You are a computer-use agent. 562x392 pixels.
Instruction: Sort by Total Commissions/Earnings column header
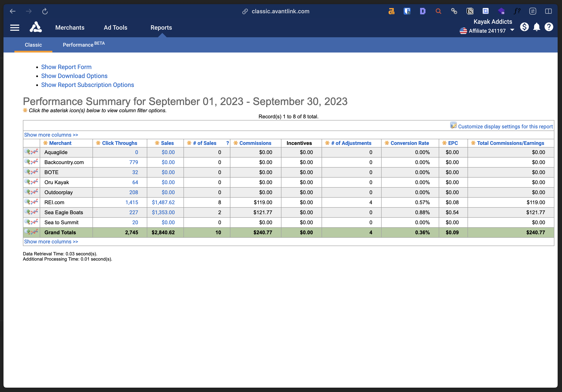pyautogui.click(x=511, y=143)
